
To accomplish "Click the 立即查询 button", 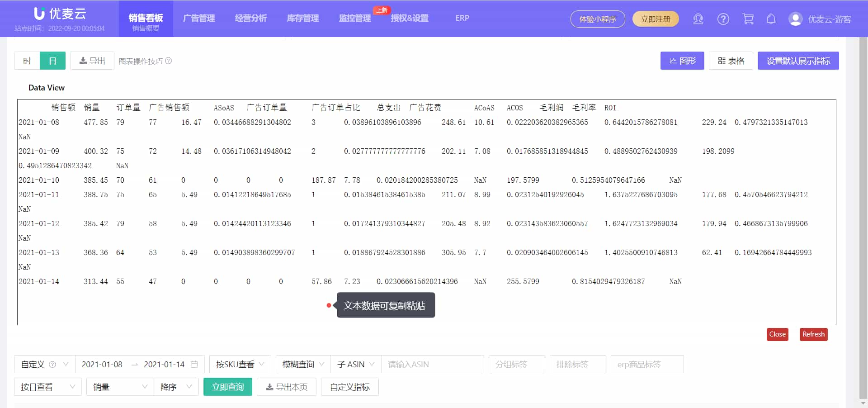I will coord(228,387).
